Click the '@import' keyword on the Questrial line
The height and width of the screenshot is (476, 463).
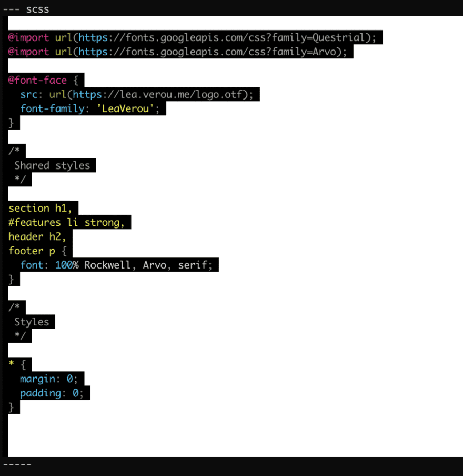coord(28,37)
